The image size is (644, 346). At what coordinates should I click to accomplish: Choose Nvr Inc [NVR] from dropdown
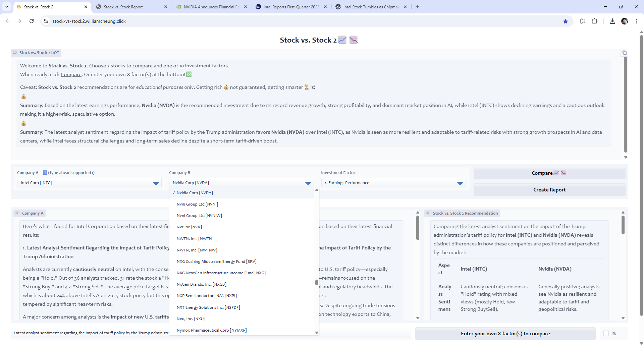click(241, 227)
